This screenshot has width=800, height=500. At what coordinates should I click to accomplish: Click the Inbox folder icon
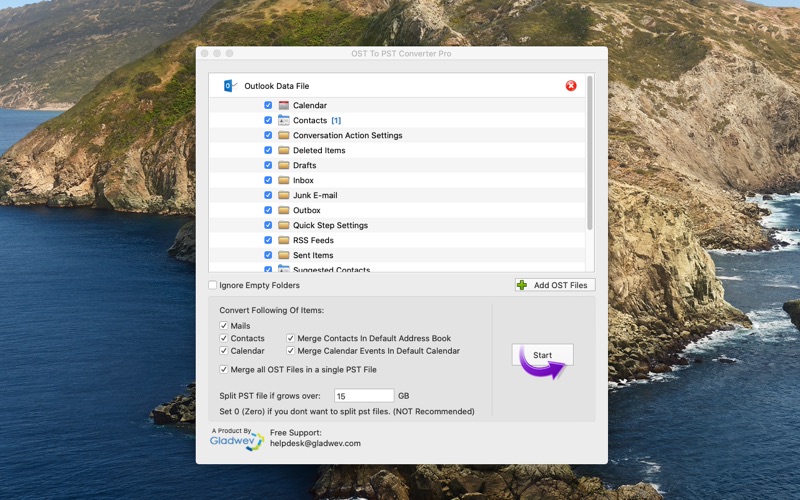click(284, 180)
